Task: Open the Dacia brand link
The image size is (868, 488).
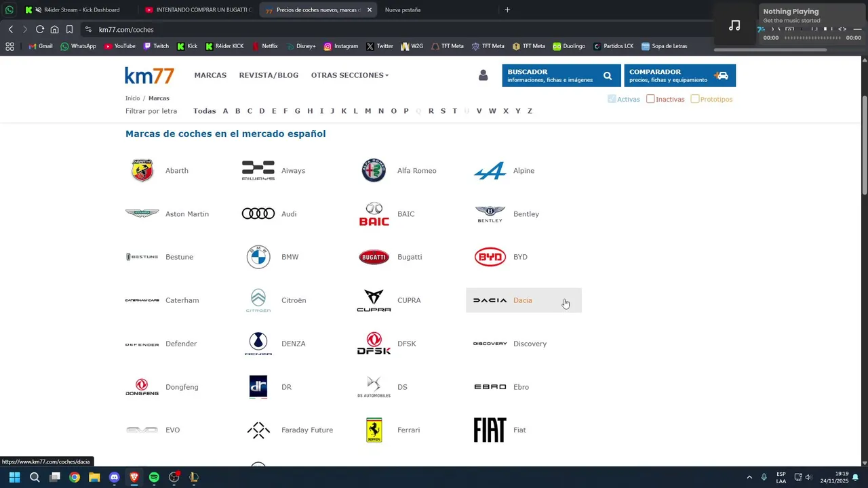Action: click(x=524, y=300)
